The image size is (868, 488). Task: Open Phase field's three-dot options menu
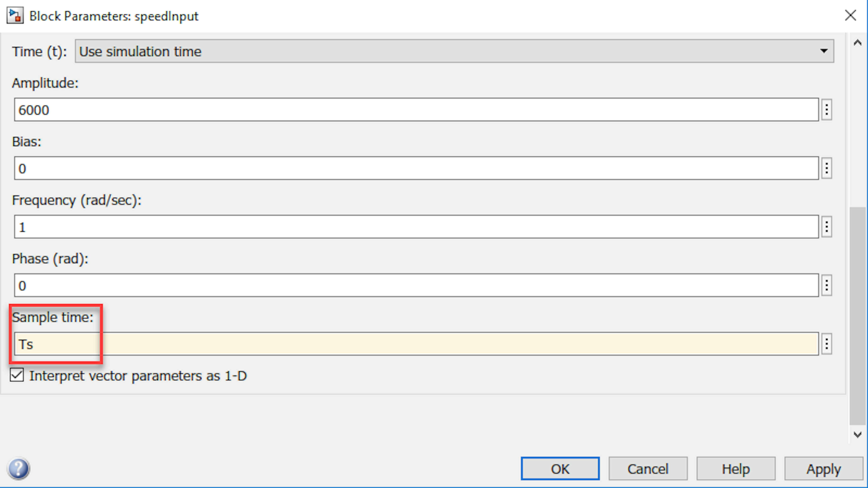[827, 285]
